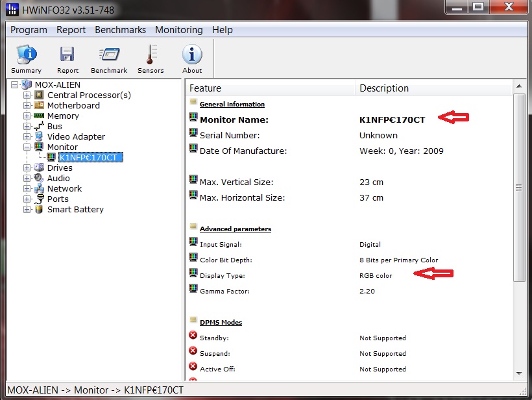Click the Motherboard tree icon
This screenshot has width=532, height=400.
pos(39,105)
